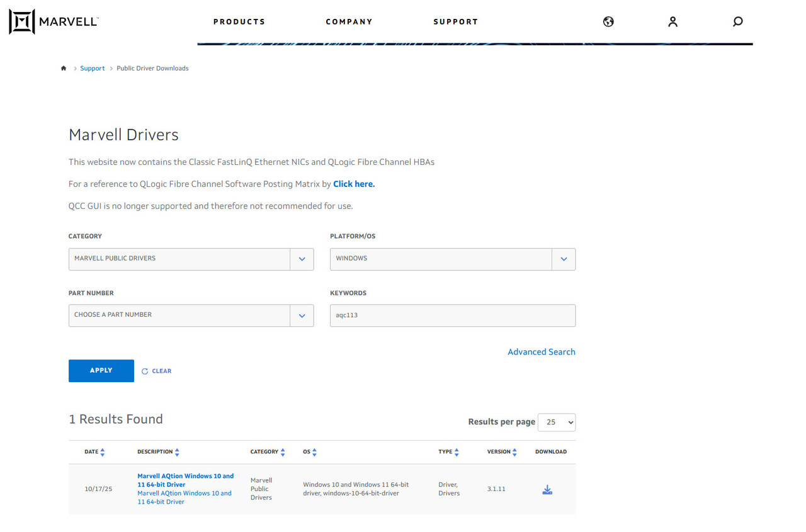Sort results by Type column arrows
The image size is (806, 532).
click(457, 452)
